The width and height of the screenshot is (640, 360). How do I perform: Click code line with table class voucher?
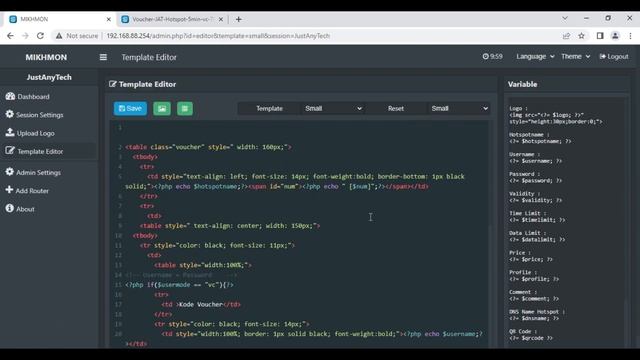pyautogui.click(x=209, y=147)
